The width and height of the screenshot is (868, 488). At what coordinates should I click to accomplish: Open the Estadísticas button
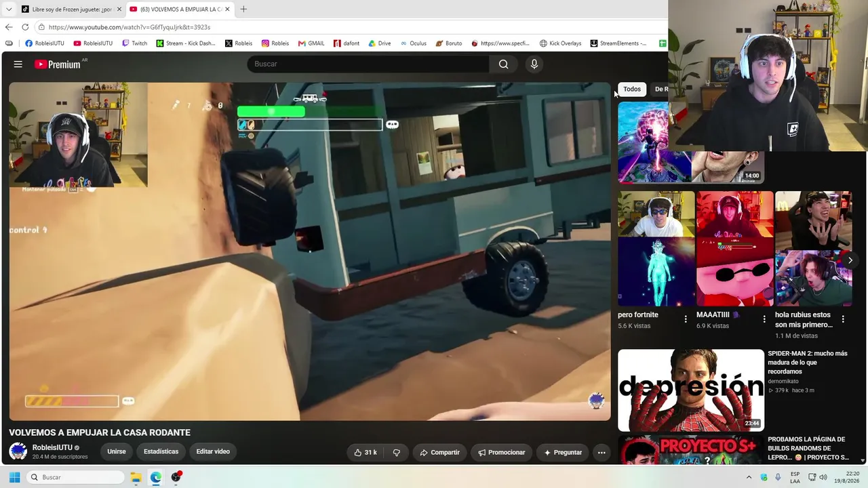pyautogui.click(x=161, y=451)
